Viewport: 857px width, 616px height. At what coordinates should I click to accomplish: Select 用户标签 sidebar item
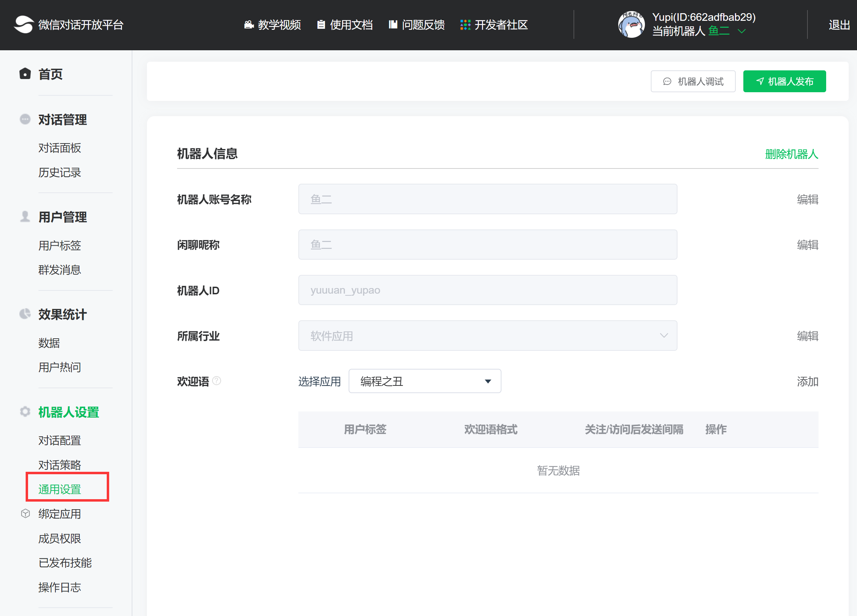pos(59,246)
